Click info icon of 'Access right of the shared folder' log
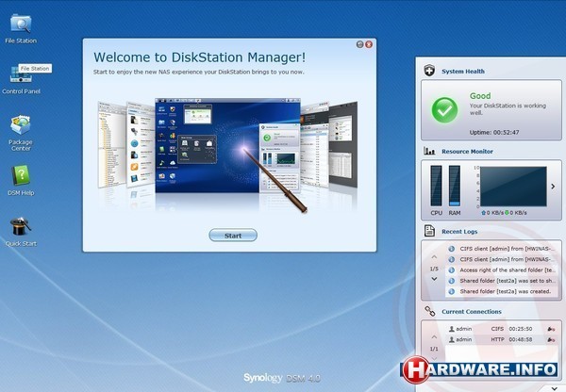The width and height of the screenshot is (566, 392). (x=451, y=269)
